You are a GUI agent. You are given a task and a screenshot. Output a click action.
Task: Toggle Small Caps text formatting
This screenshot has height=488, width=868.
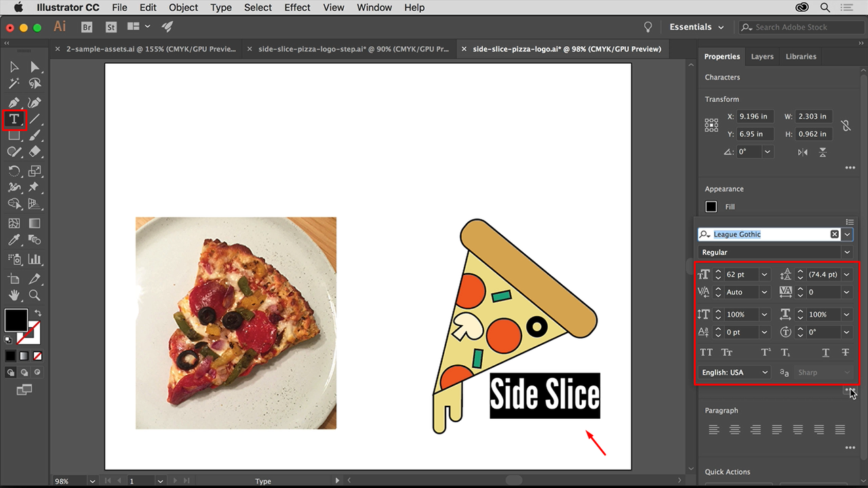pos(727,352)
